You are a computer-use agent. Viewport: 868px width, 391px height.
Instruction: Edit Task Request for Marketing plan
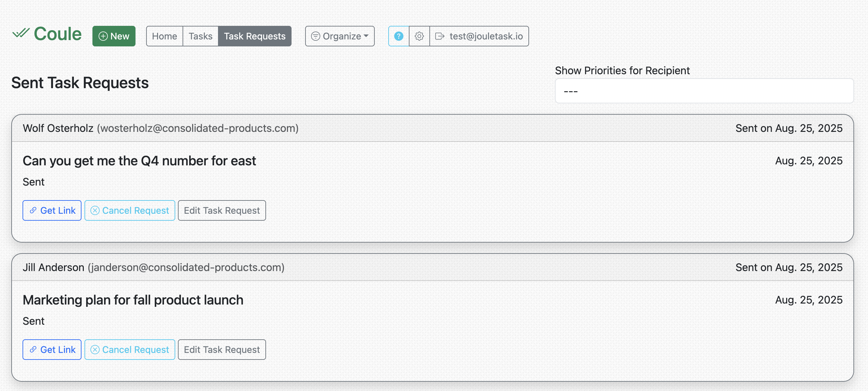[222, 350]
